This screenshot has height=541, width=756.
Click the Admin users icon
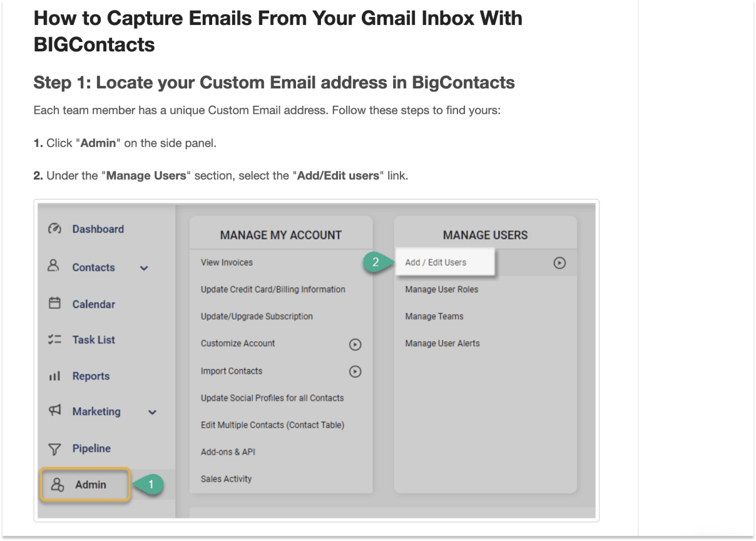coord(58,485)
